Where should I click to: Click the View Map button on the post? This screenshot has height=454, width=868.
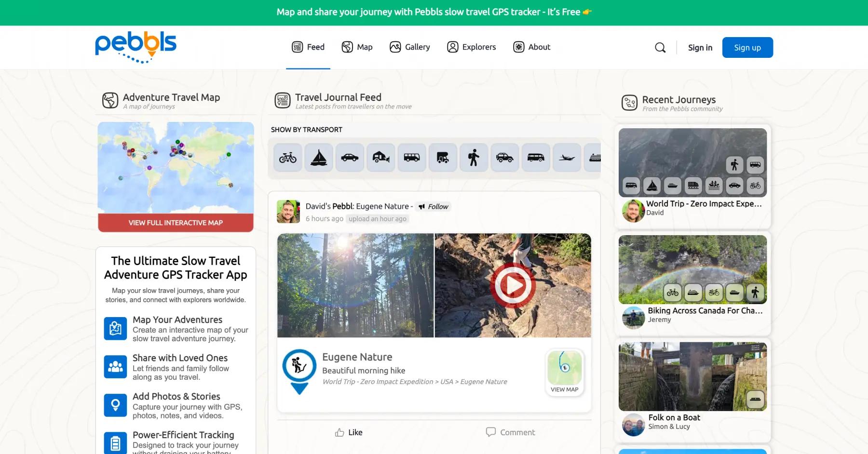[x=565, y=373]
